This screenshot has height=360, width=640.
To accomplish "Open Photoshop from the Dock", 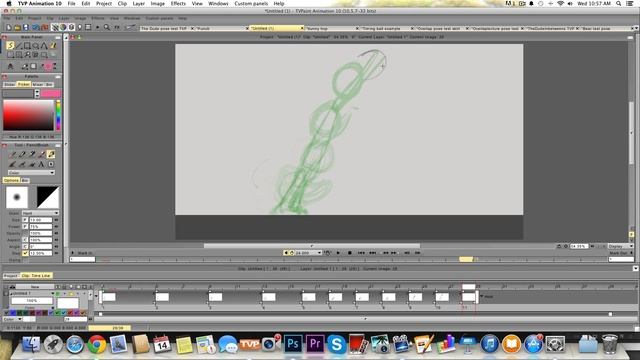I will click(x=293, y=344).
